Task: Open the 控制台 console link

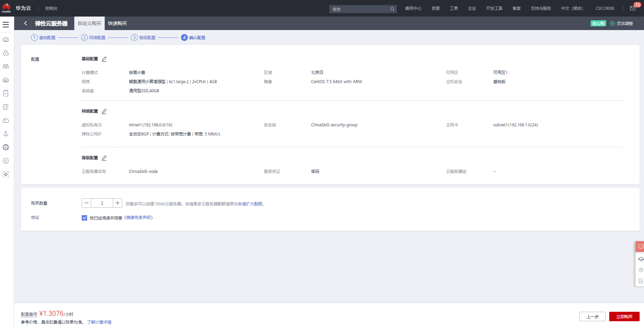Action: pyautogui.click(x=51, y=8)
